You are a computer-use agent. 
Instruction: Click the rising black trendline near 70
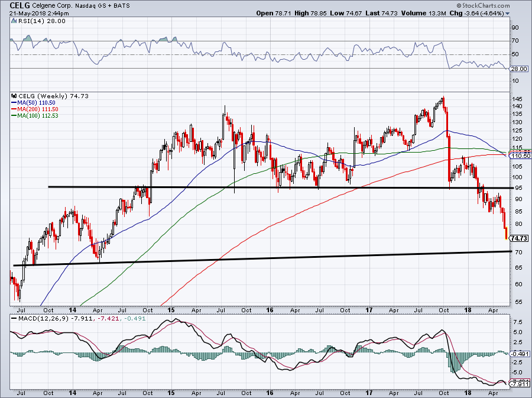click(262, 258)
